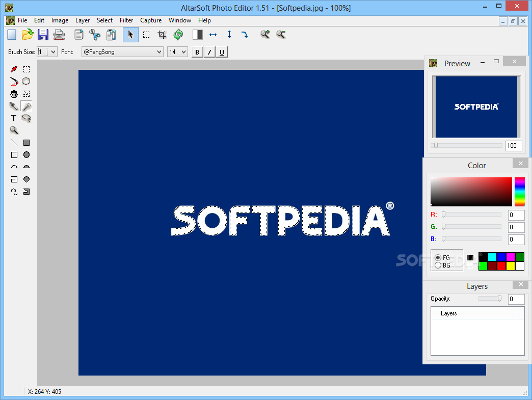Image resolution: width=532 pixels, height=400 pixels.
Task: Click the blue B color slider
Action: click(471, 239)
